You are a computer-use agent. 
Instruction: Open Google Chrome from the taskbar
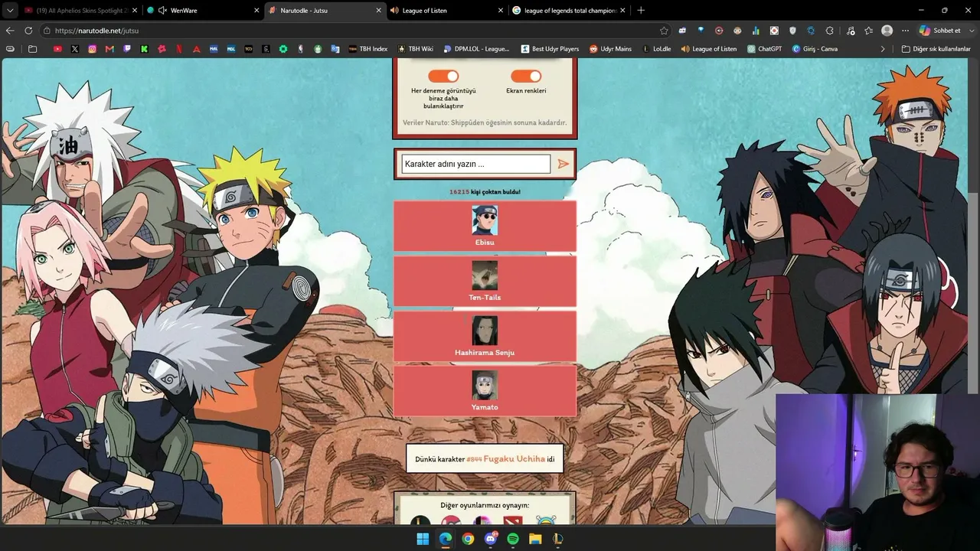pyautogui.click(x=468, y=539)
